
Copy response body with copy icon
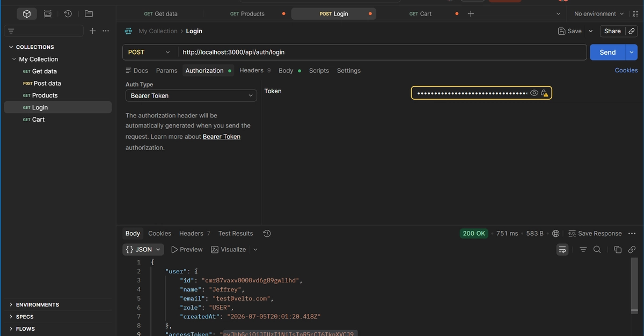(618, 250)
